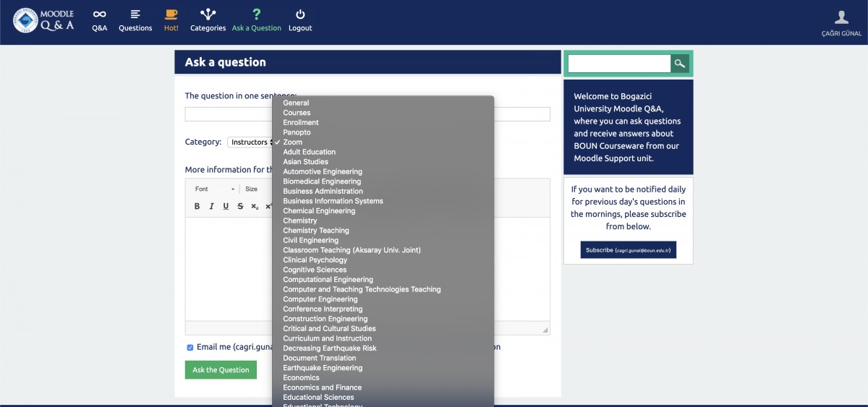The width and height of the screenshot is (868, 407).
Task: Expand the Font dropdown in the editor
Action: [x=216, y=189]
